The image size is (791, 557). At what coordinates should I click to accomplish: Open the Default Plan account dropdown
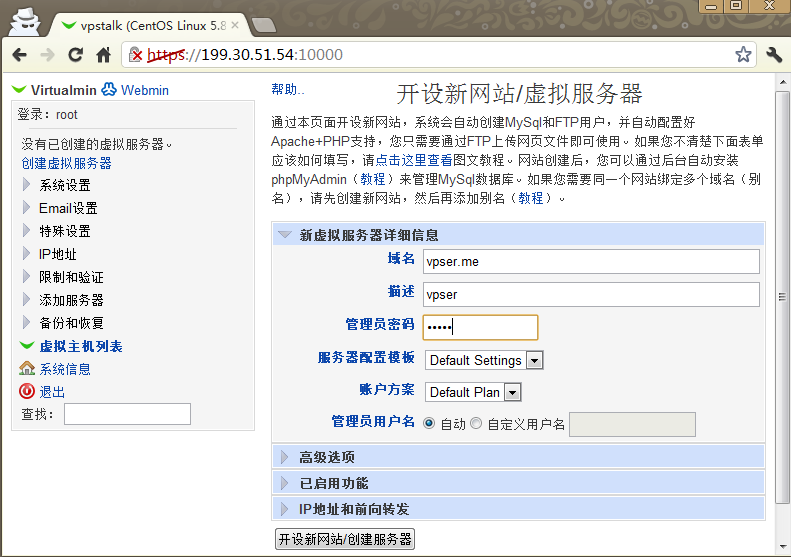(x=473, y=392)
